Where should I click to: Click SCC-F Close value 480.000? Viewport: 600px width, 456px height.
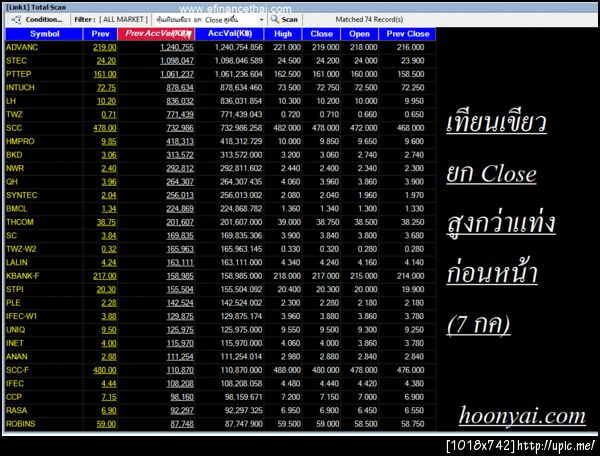326,370
